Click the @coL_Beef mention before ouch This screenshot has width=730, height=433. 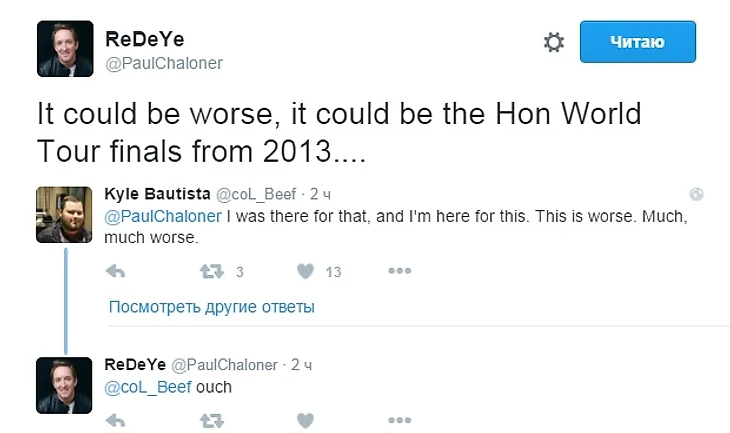coord(148,387)
